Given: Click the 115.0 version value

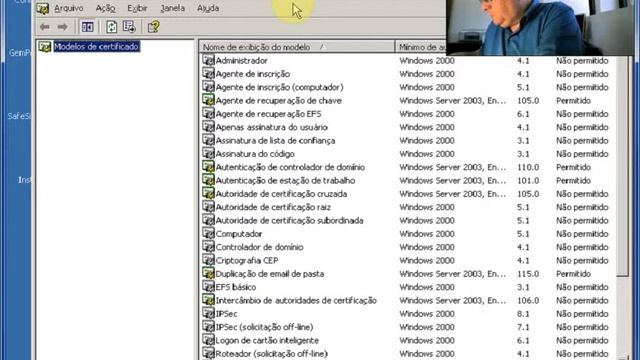Looking at the screenshot, I should point(528,274).
